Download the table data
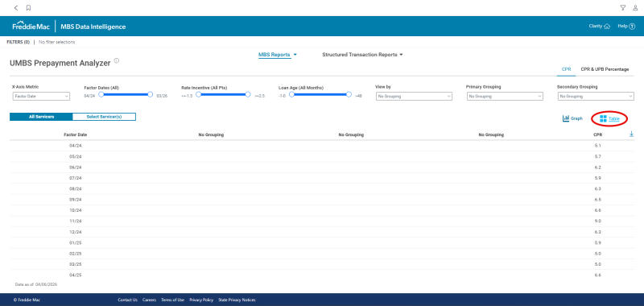Image resolution: width=644 pixels, height=306 pixels. point(632,134)
